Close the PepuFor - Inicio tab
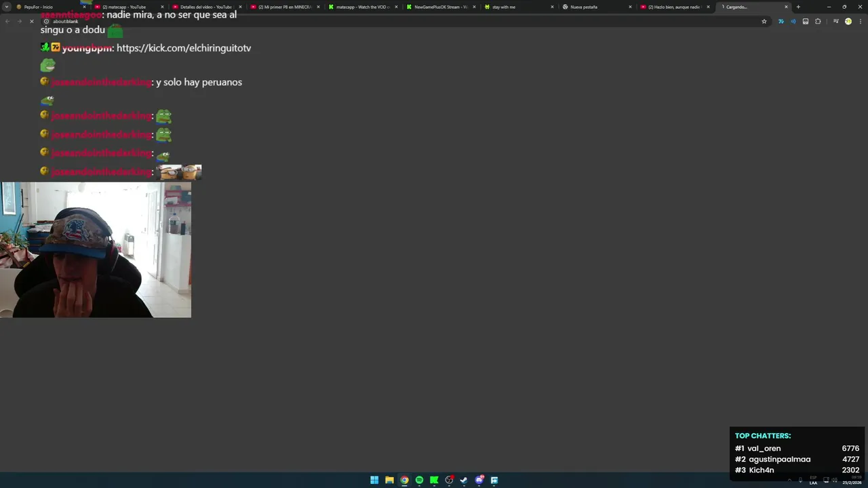This screenshot has width=868, height=488. 84,7
